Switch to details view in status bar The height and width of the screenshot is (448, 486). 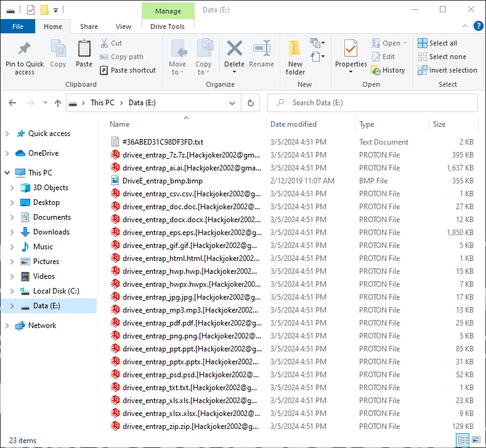(x=463, y=440)
